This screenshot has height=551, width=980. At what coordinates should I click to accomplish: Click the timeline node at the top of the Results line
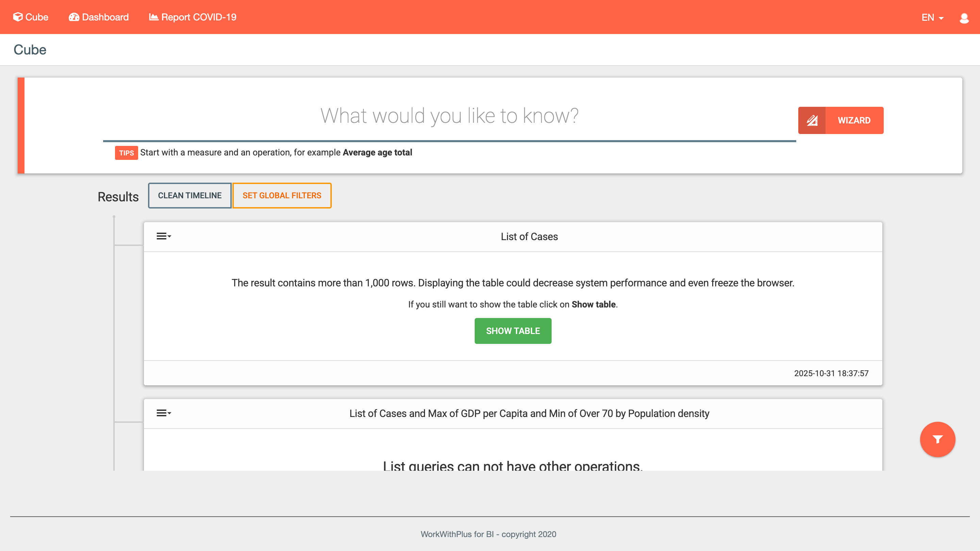point(114,217)
